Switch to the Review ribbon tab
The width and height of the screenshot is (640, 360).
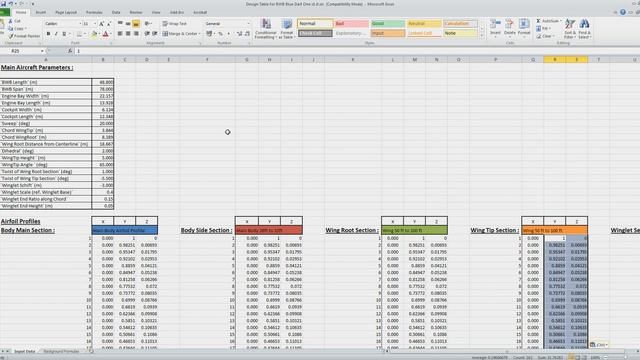click(x=136, y=12)
